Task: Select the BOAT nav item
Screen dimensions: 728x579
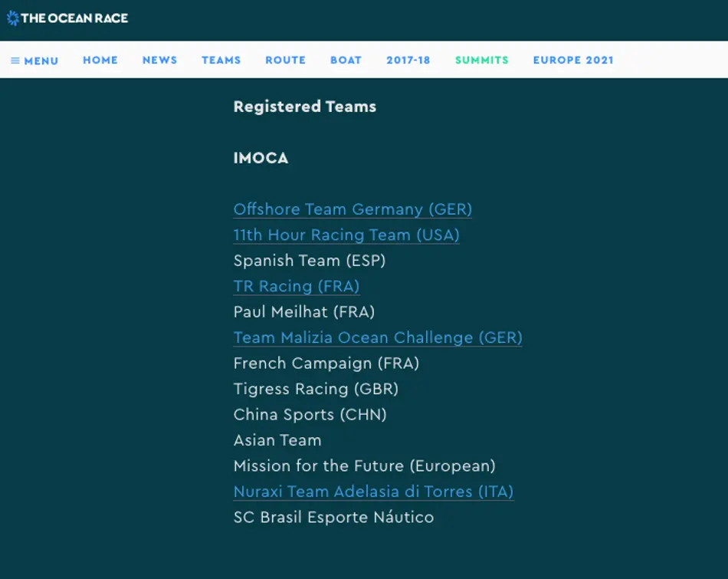Action: [x=346, y=60]
